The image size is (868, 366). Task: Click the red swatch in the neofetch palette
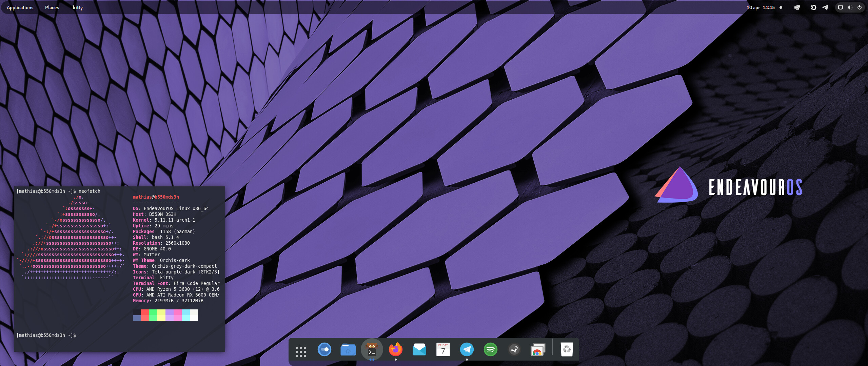point(145,315)
